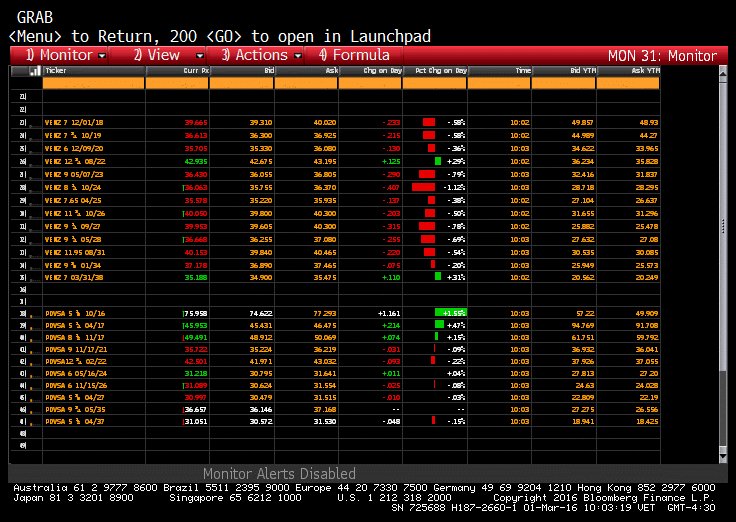Sort by the Curr Px column header

pos(177,71)
